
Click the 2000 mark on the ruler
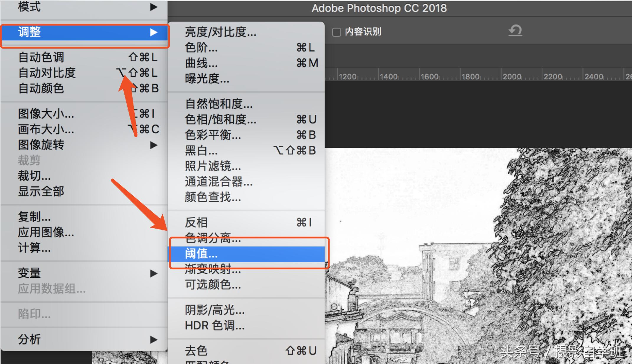coord(513,76)
